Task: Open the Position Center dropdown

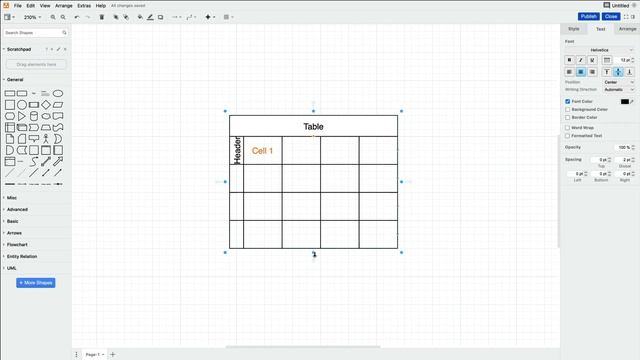Action: coord(619,82)
